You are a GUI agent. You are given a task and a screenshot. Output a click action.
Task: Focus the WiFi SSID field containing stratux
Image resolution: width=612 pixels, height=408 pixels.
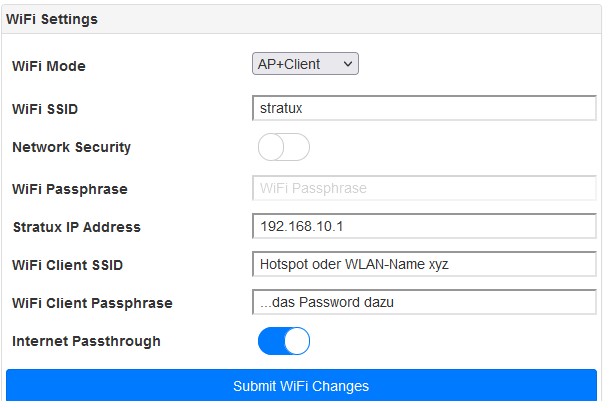pyautogui.click(x=424, y=107)
